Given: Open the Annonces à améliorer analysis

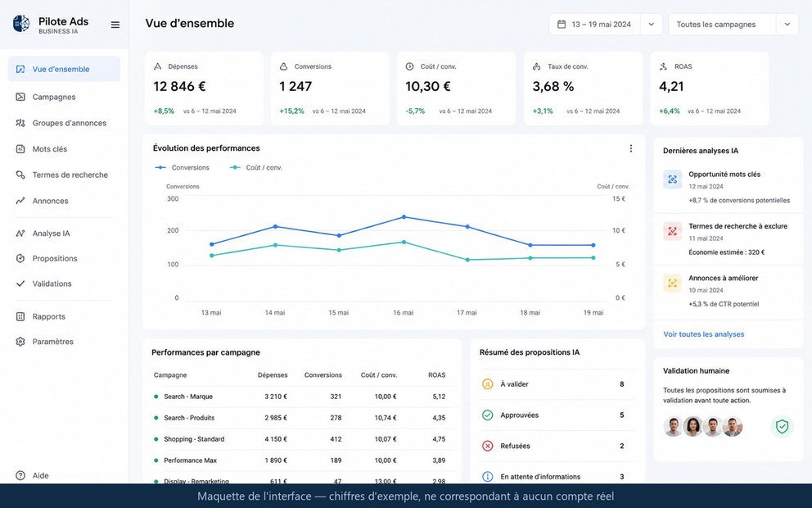Looking at the screenshot, I should [729, 291].
